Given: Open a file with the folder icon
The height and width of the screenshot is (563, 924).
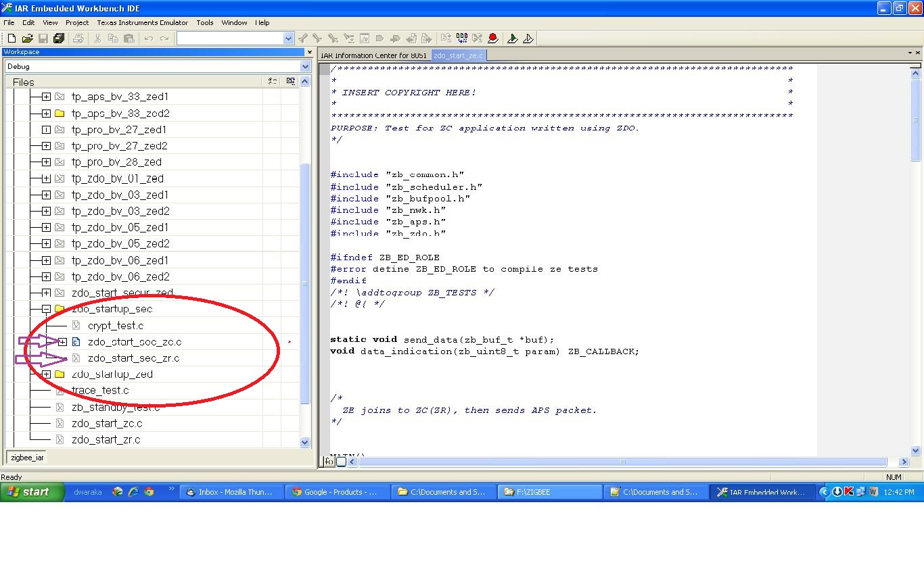Looking at the screenshot, I should point(27,39).
